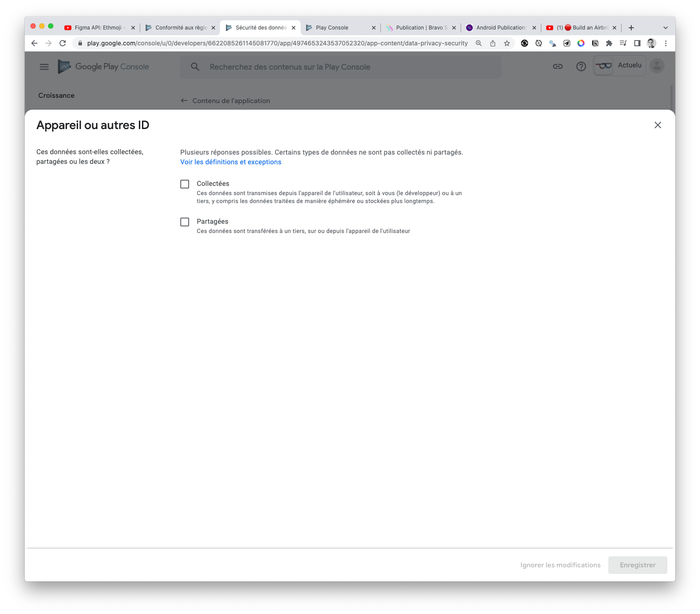This screenshot has width=700, height=614.
Task: Close the Appareil ou autres ID dialog
Action: (658, 125)
